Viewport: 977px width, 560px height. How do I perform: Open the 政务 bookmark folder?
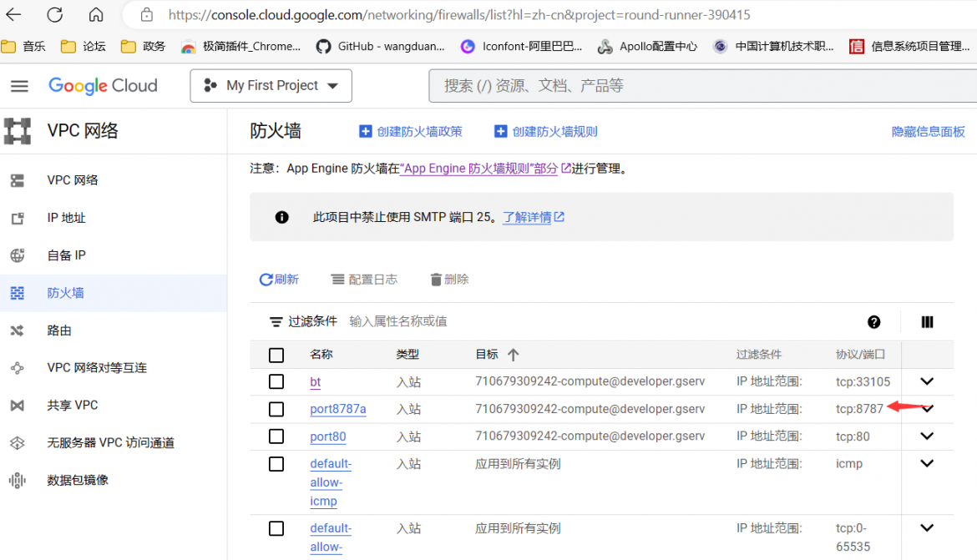pos(143,46)
